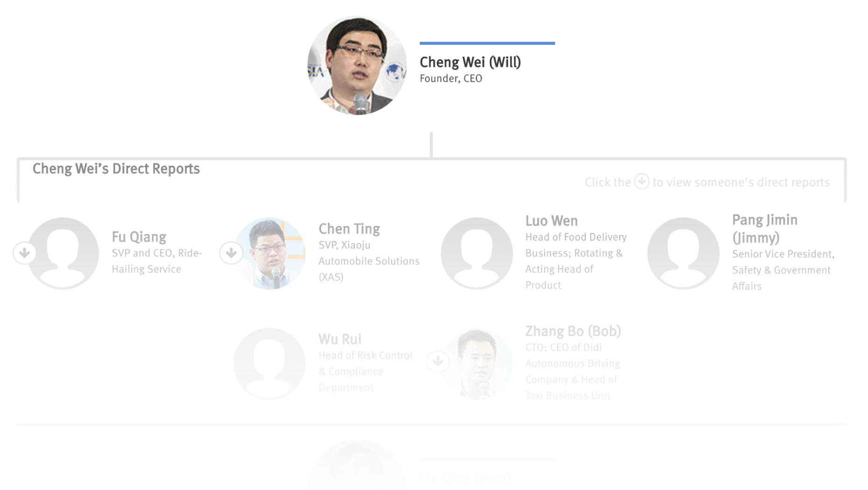Screen dimensions: 868x490
Task: Open the Cheng Wei (Will) name link
Action: pyautogui.click(x=470, y=62)
